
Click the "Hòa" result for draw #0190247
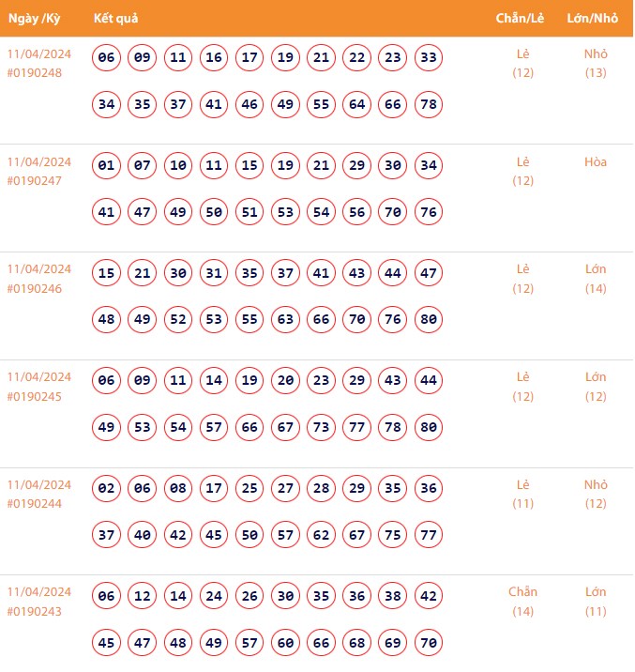click(596, 162)
